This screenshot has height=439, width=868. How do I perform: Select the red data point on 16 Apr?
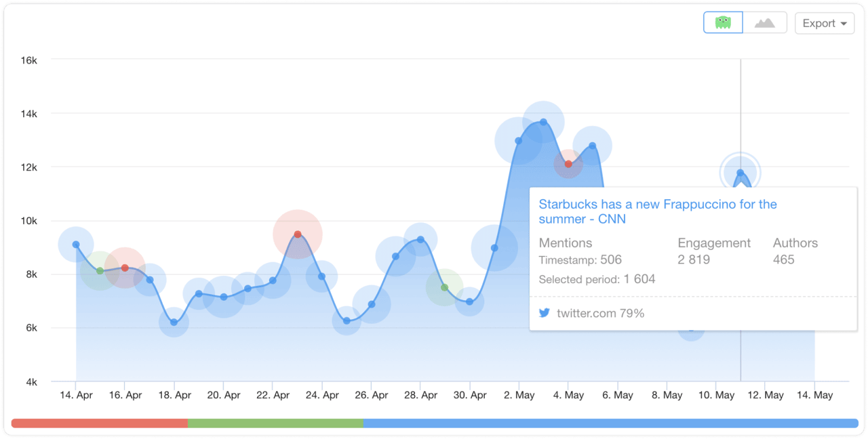pyautogui.click(x=125, y=268)
